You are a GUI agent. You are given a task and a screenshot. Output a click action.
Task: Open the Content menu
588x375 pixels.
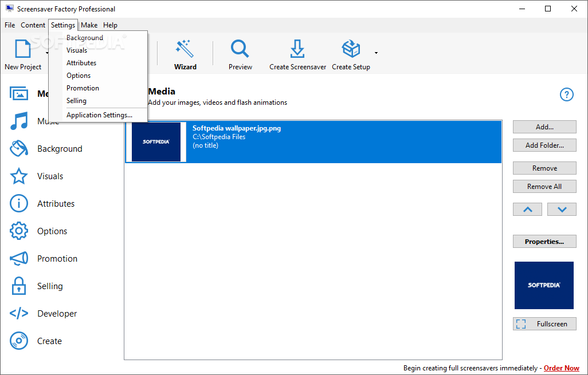(33, 25)
